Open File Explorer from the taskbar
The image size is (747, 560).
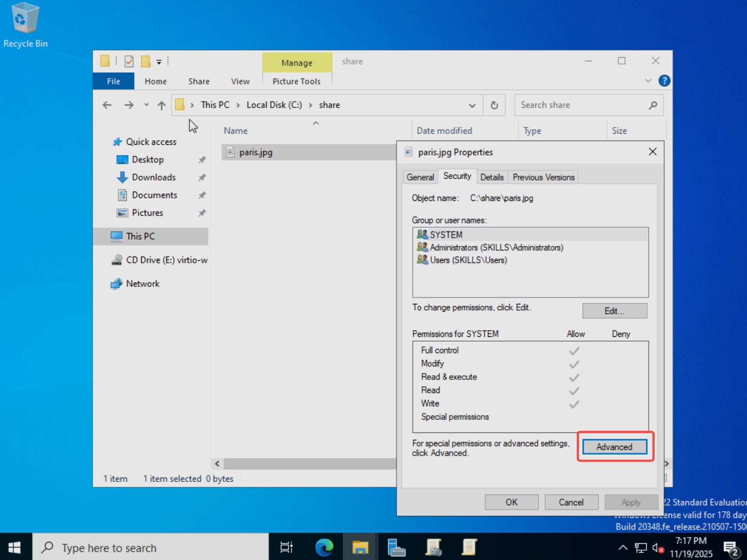[x=360, y=547]
